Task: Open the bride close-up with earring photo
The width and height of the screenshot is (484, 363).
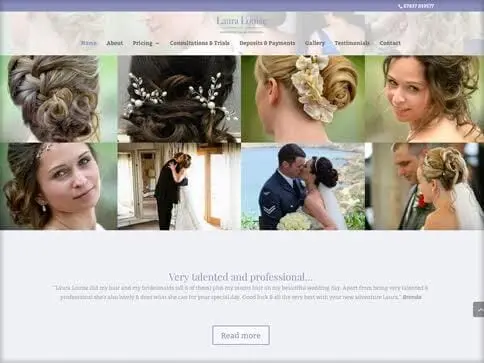Action: (x=59, y=186)
